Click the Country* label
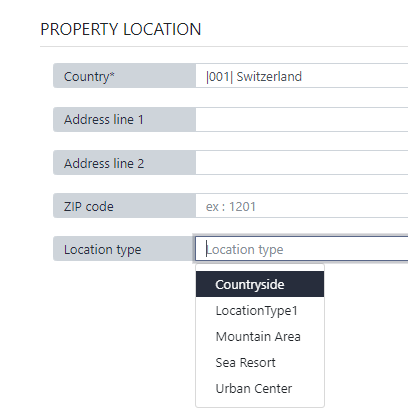The height and width of the screenshot is (418, 408). pos(89,77)
